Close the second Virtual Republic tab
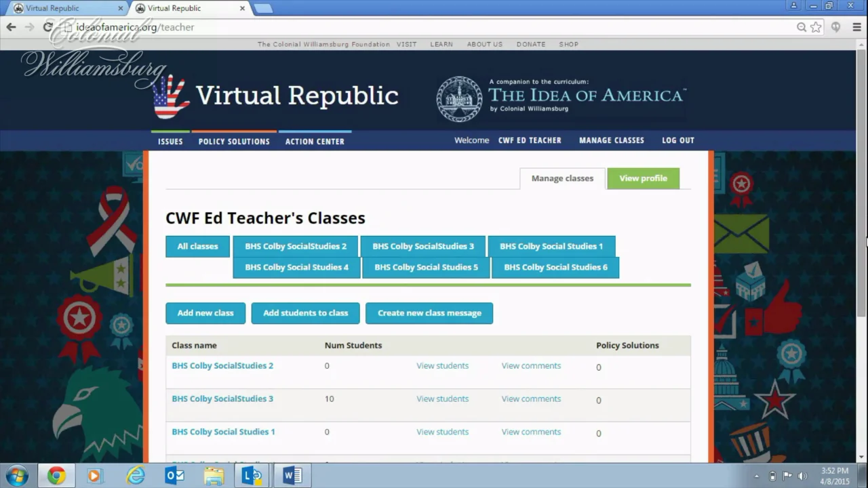This screenshot has height=488, width=868. 242,8
